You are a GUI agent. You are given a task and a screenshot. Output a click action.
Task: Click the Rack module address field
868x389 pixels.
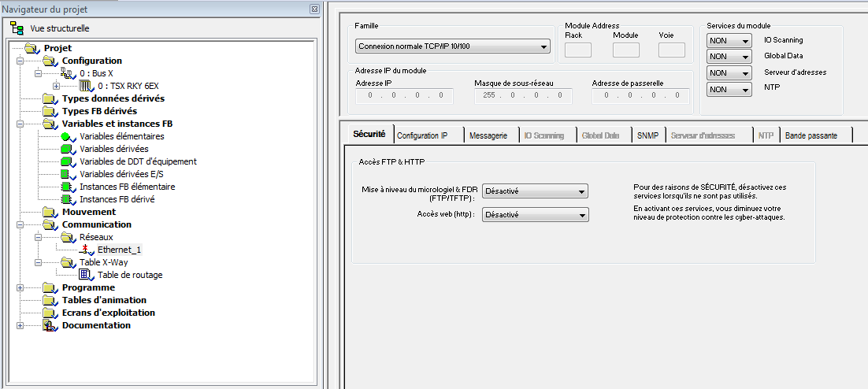coord(578,50)
